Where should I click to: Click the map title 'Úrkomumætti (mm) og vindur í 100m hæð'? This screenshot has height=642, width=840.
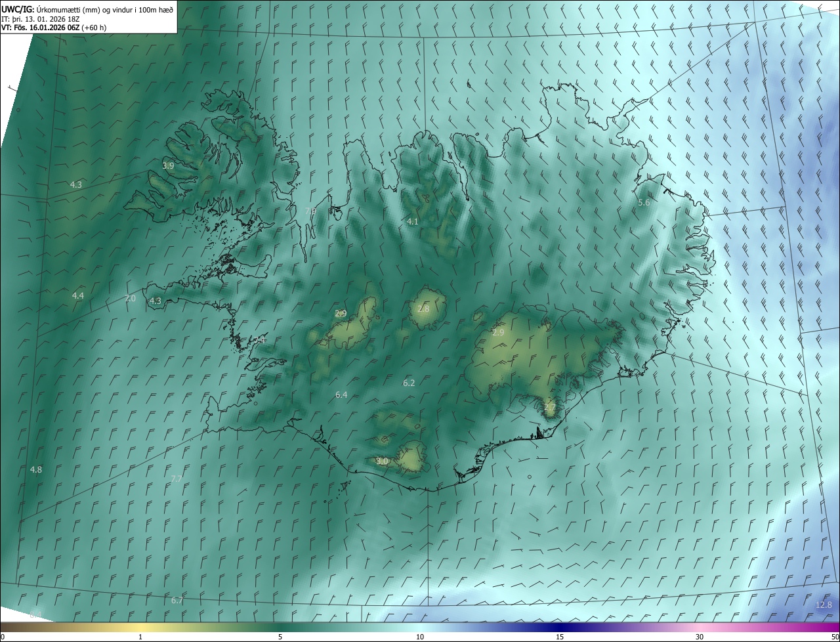point(105,9)
